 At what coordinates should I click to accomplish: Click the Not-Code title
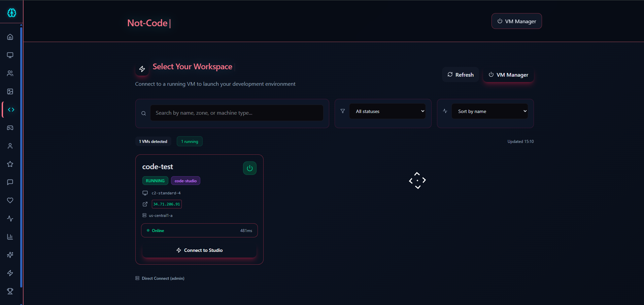pyautogui.click(x=147, y=23)
